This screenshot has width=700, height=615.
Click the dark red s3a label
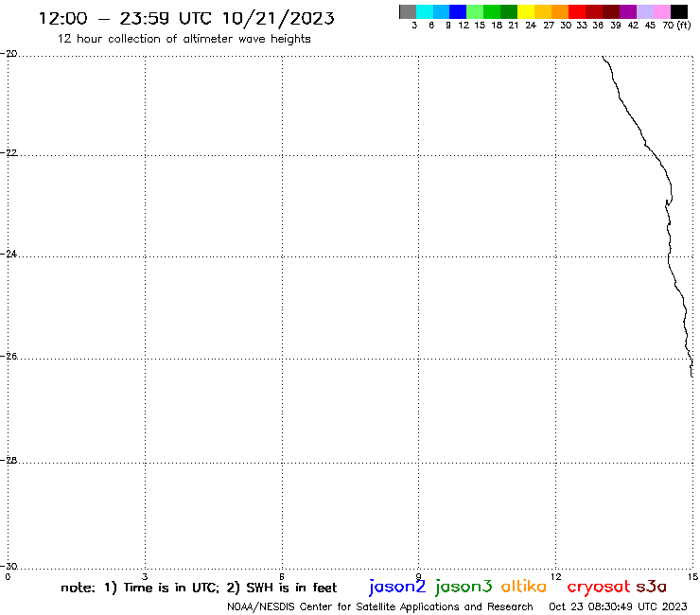pos(651,587)
